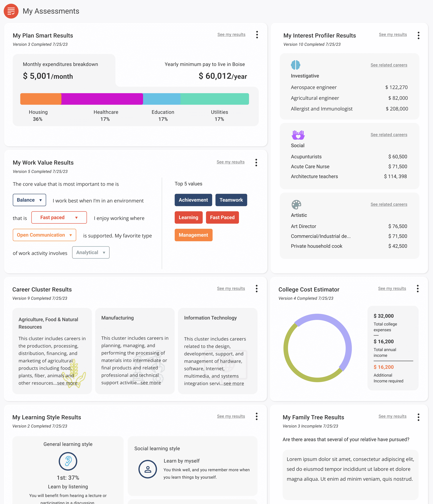Open the Open Communication dropdown
Screen dimensions: 433x504
pos(44,235)
